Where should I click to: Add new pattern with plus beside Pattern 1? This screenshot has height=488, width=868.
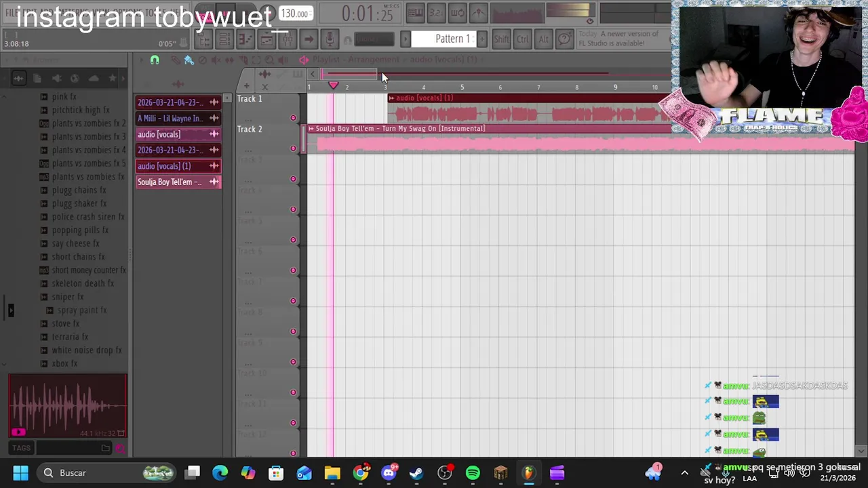482,39
